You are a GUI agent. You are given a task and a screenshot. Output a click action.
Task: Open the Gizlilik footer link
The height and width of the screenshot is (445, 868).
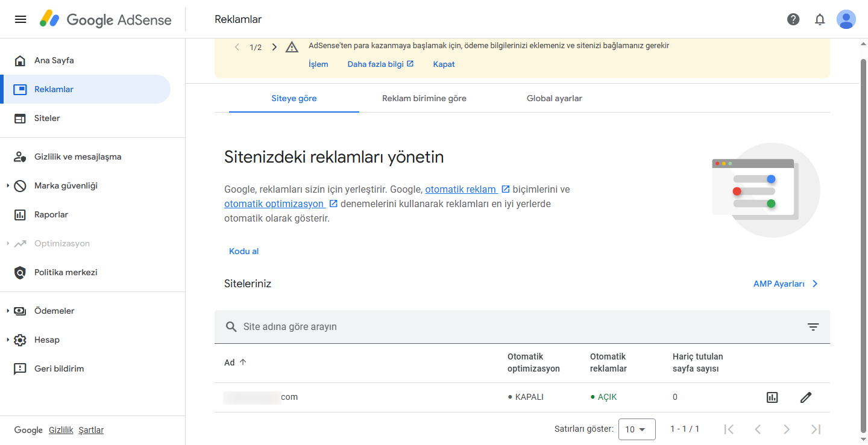pyautogui.click(x=61, y=430)
